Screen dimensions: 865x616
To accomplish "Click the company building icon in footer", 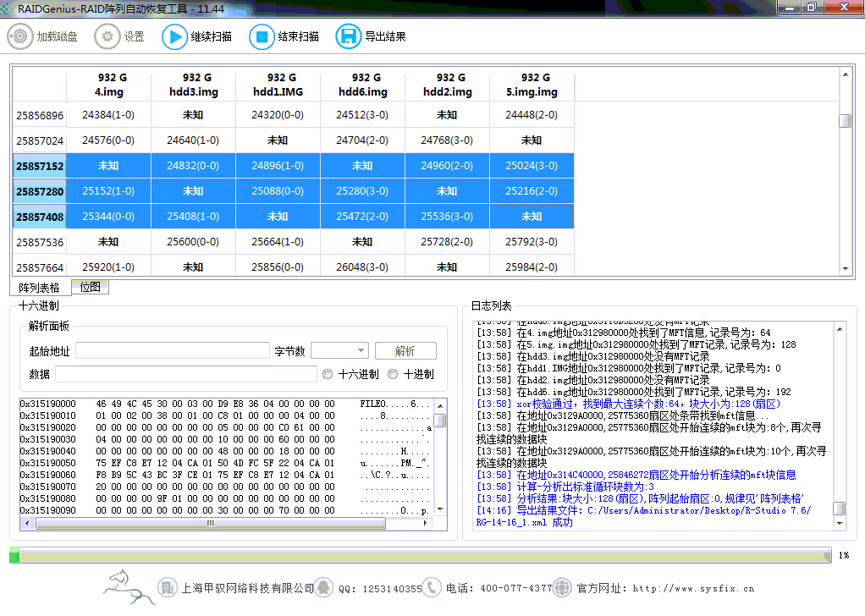I will [x=167, y=587].
